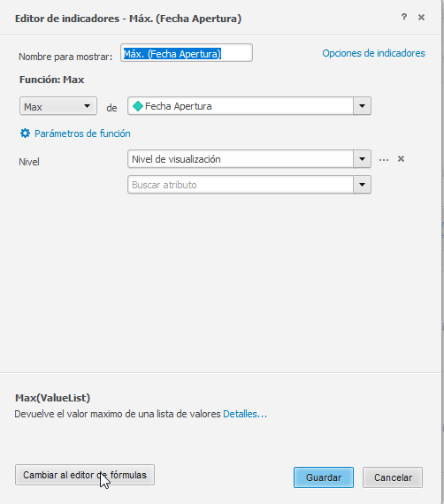
Task: Remove the Nivel de visualización level entry
Action: pos(401,159)
